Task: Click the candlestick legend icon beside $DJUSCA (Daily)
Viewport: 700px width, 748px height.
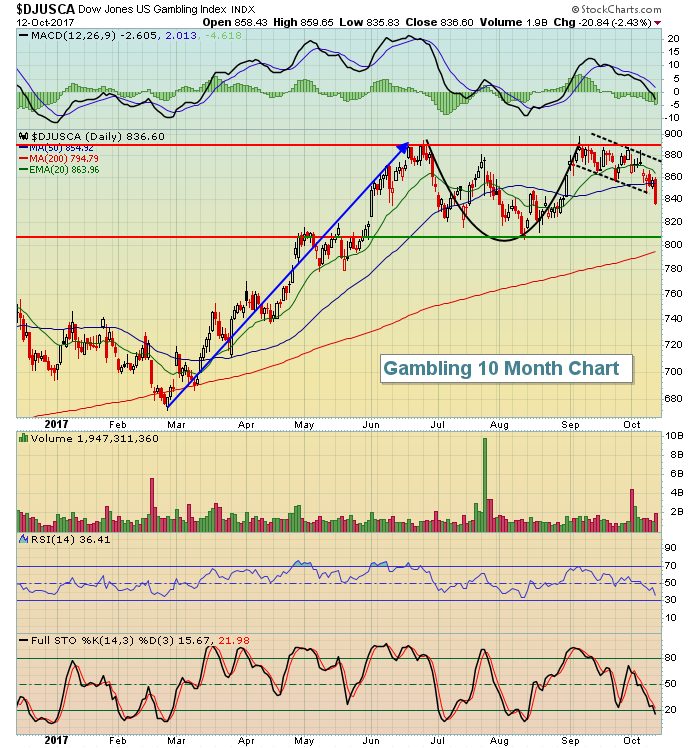Action: [23, 137]
